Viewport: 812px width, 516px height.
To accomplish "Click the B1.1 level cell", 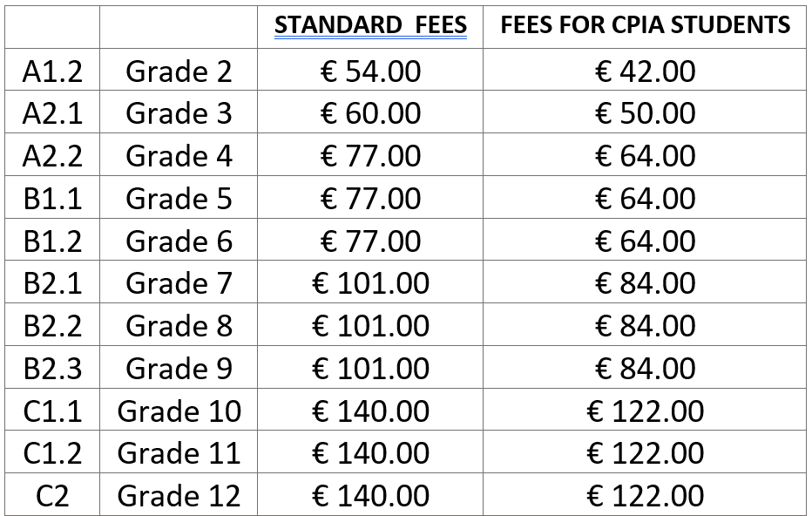I will 52,199.
